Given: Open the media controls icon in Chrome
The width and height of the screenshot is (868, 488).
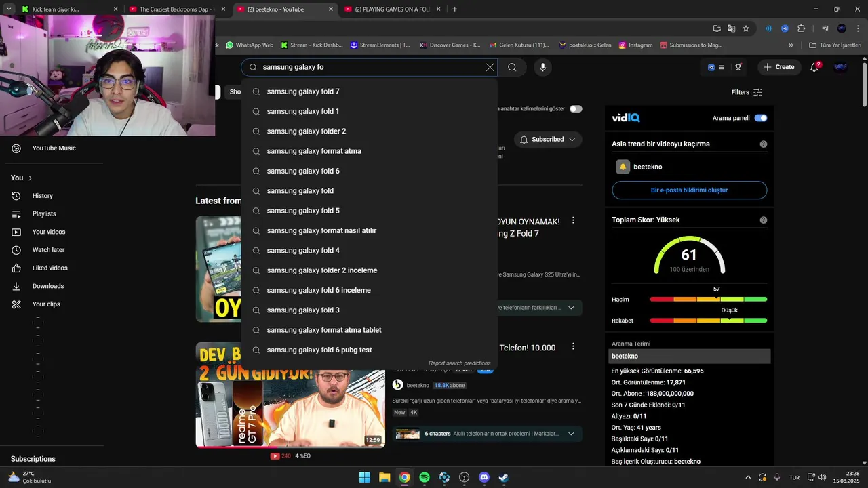Looking at the screenshot, I should pos(825,28).
